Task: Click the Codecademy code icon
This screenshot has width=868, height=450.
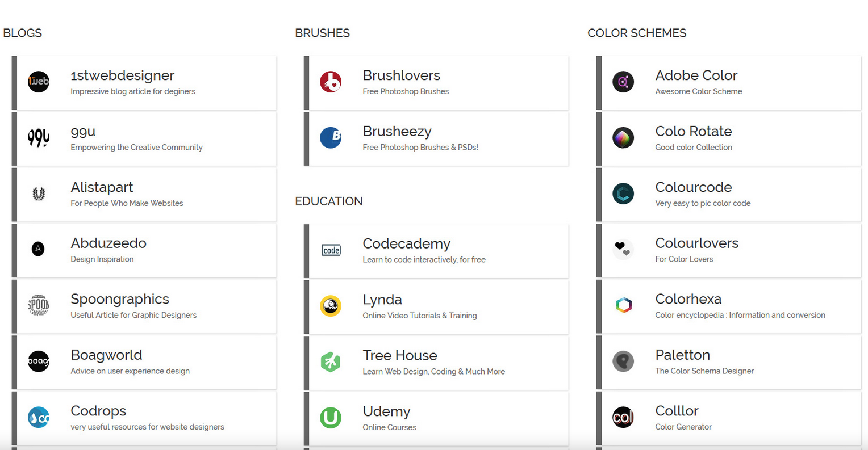Action: point(331,250)
